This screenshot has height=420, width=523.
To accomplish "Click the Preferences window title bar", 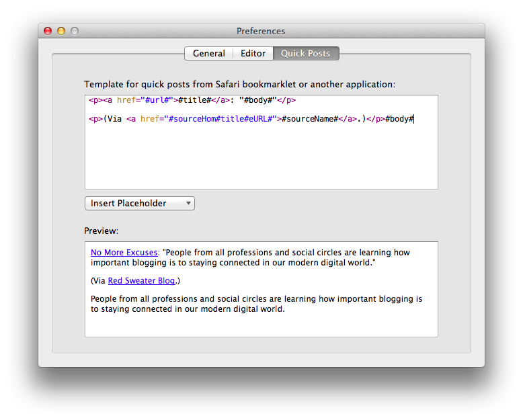I will 261,31.
